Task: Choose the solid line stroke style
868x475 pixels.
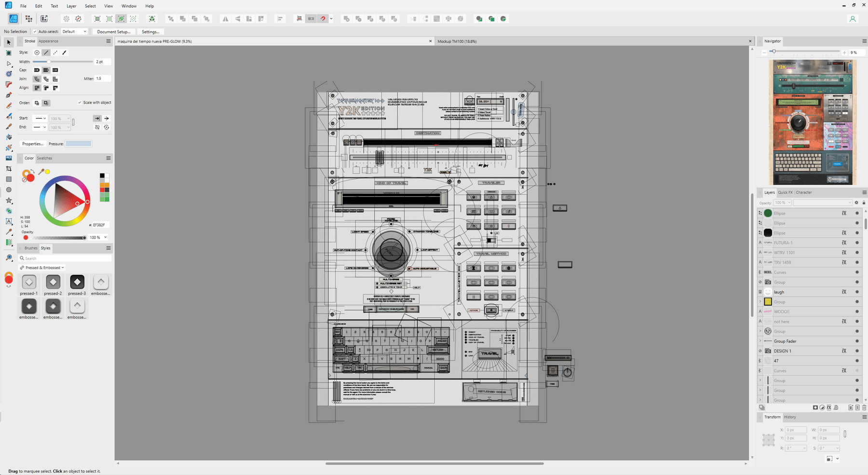Action: [46, 53]
